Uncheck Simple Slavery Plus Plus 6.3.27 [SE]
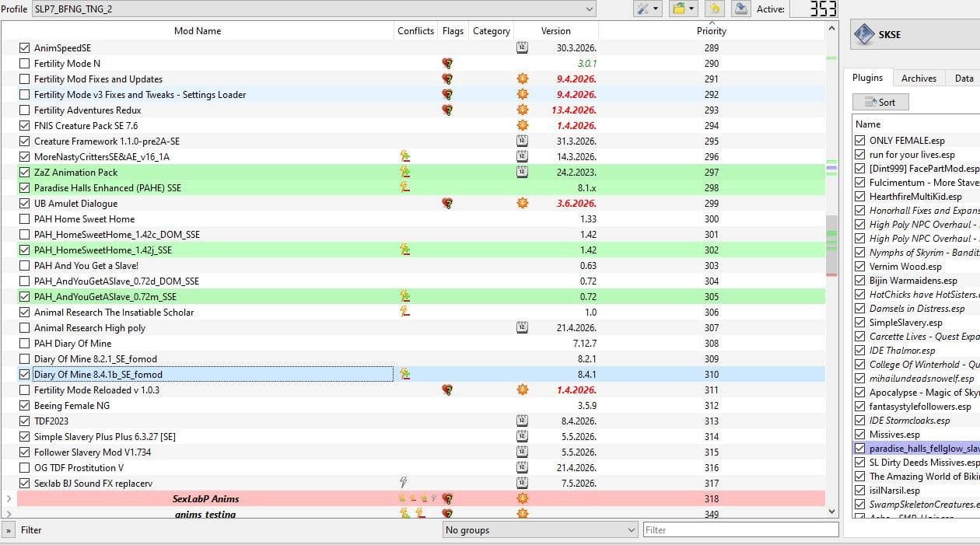The height and width of the screenshot is (545, 980). (x=25, y=437)
